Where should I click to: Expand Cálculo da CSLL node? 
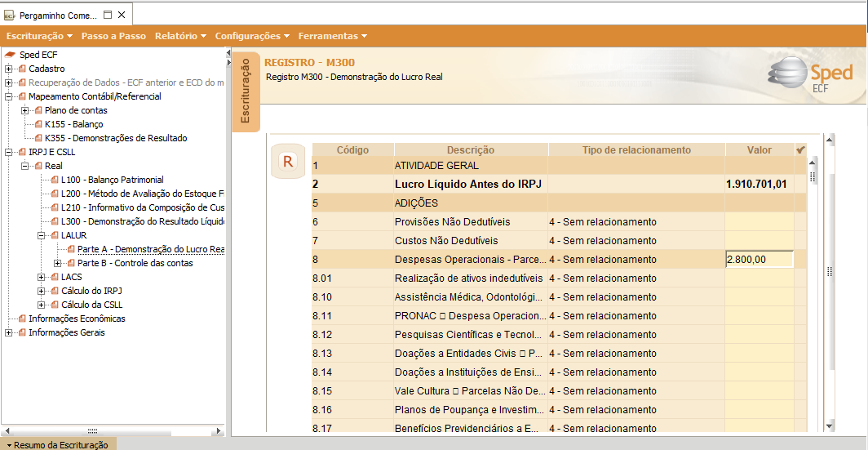[x=42, y=305]
